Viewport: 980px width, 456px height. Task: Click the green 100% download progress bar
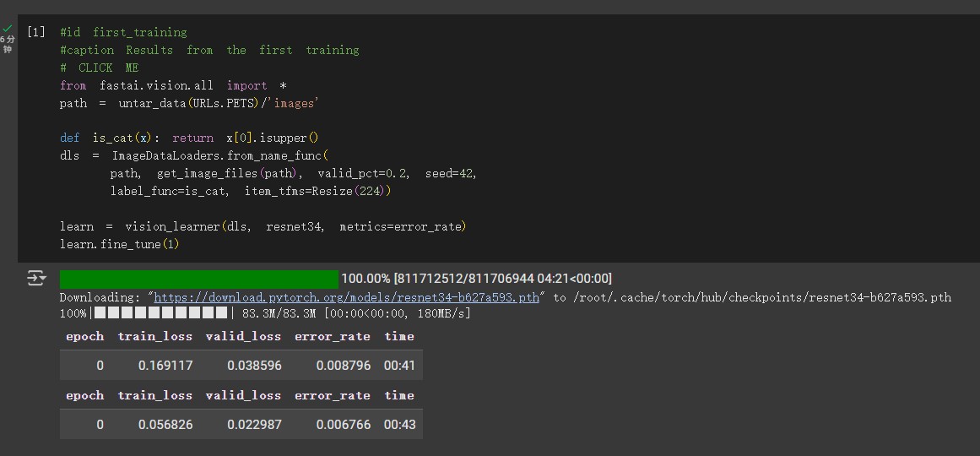coord(198,279)
